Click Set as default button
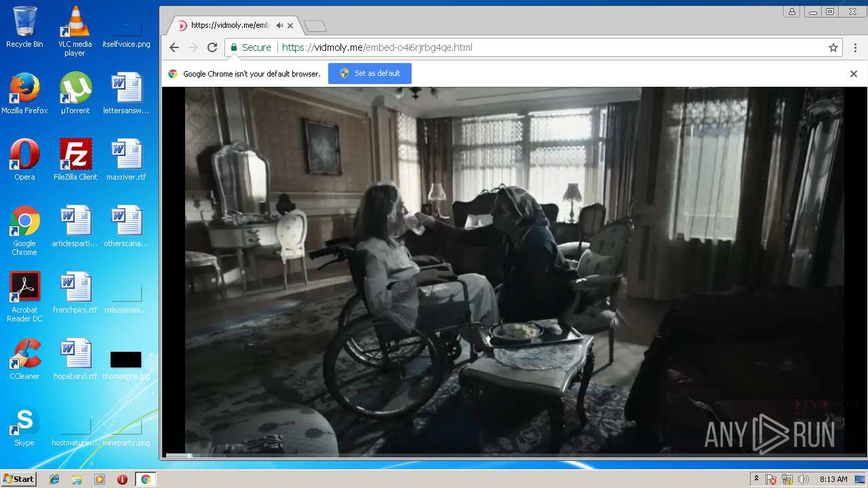868x488 pixels. (370, 73)
